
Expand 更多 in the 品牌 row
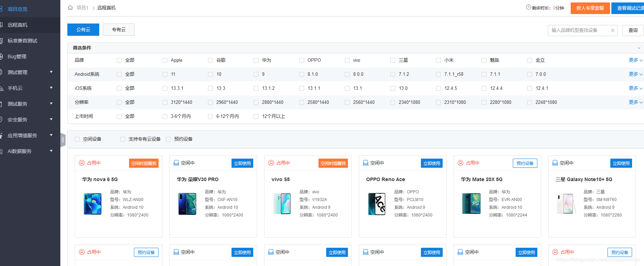click(x=636, y=60)
